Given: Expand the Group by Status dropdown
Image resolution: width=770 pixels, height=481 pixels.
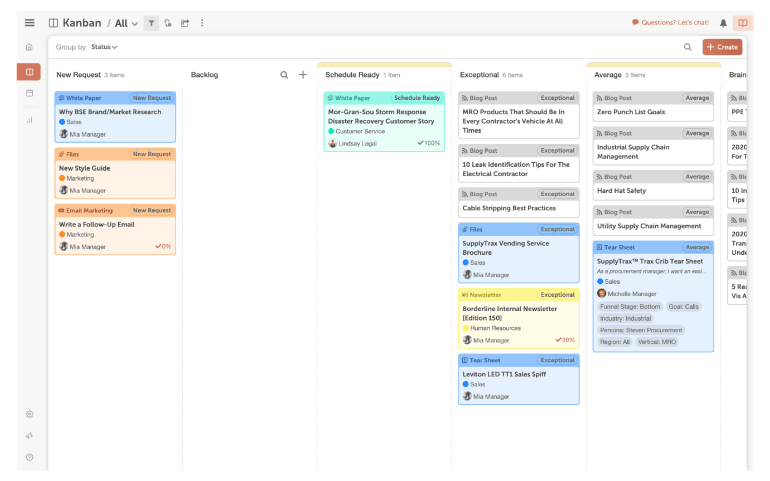Looking at the screenshot, I should 104,47.
